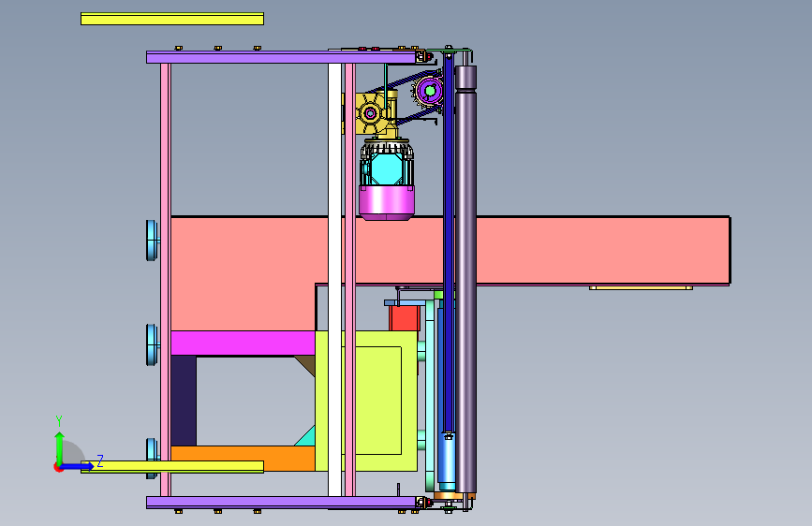
Task: Click the "Y" axis label
Action: [59, 421]
